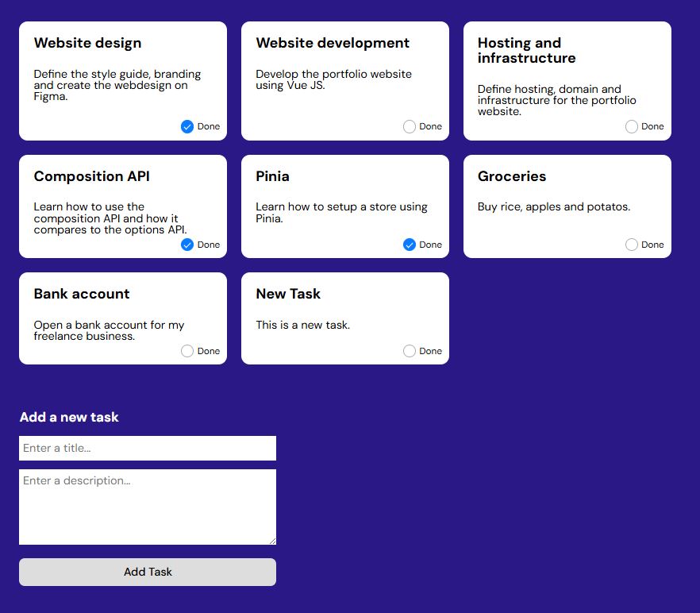Click the Website development card title
700x613 pixels.
333,43
